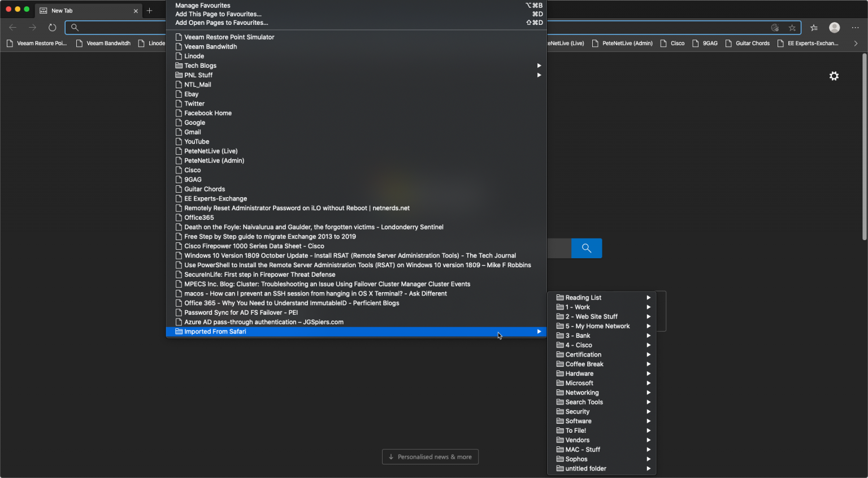Open the Office365 favourite

pos(356,218)
